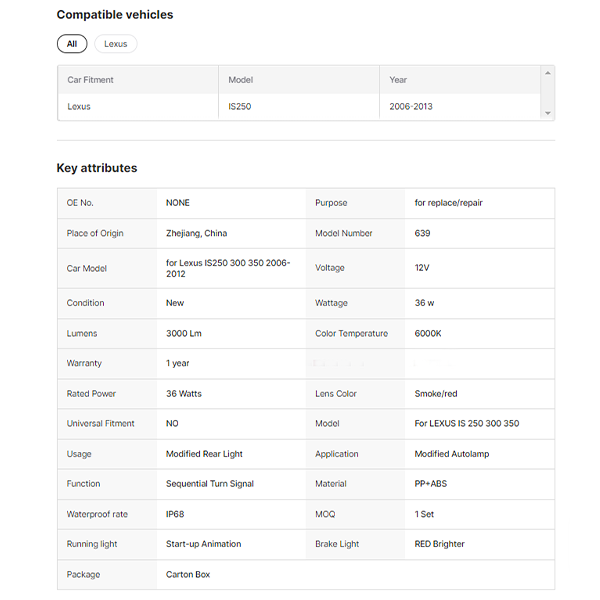Click the Car Fitment column header

coord(91,80)
